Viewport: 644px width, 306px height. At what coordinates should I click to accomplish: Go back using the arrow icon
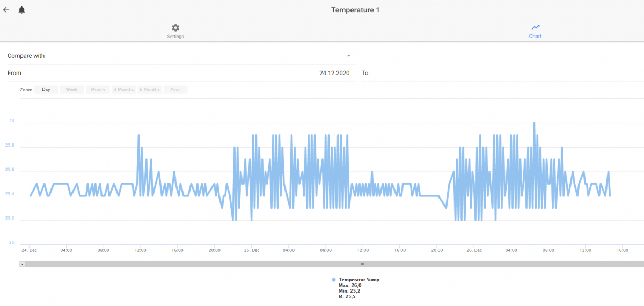[x=6, y=10]
